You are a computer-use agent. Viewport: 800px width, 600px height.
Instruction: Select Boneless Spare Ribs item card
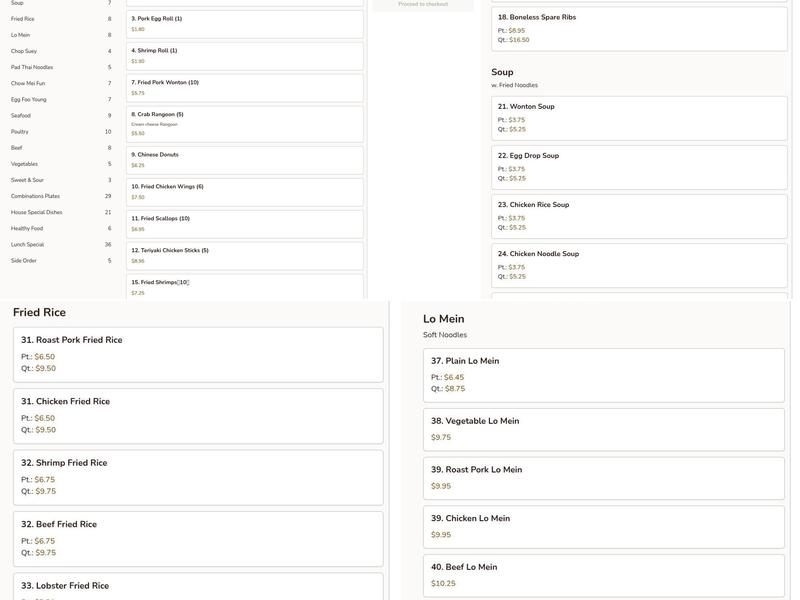point(639,28)
